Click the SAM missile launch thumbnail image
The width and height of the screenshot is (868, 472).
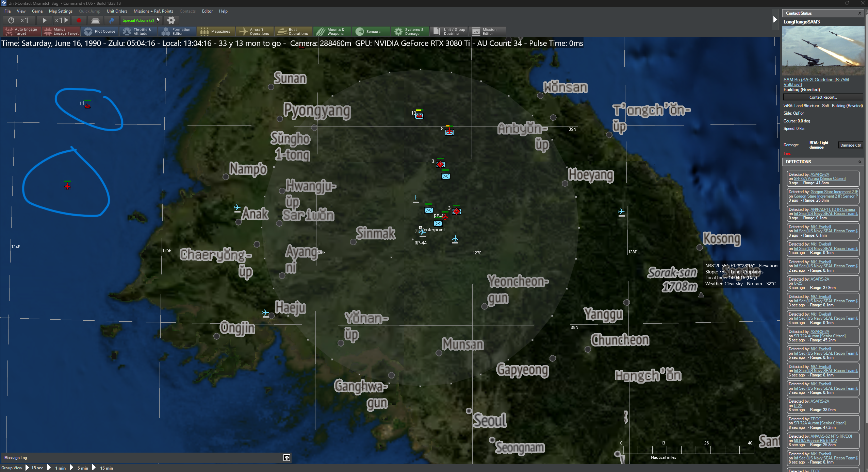pyautogui.click(x=823, y=51)
